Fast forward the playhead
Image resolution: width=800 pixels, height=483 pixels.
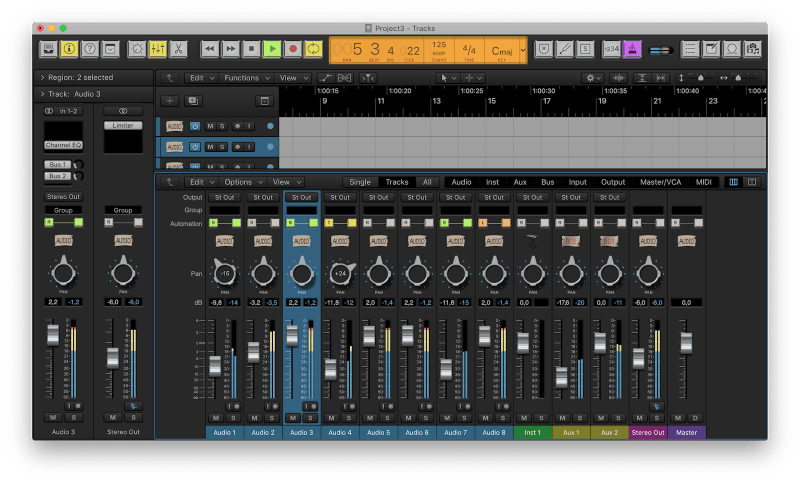click(230, 49)
